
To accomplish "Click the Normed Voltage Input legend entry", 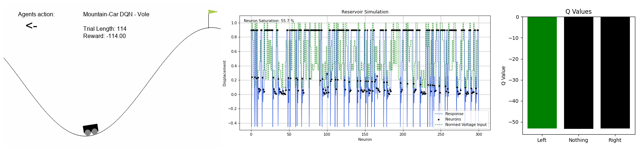I will (x=461, y=124).
